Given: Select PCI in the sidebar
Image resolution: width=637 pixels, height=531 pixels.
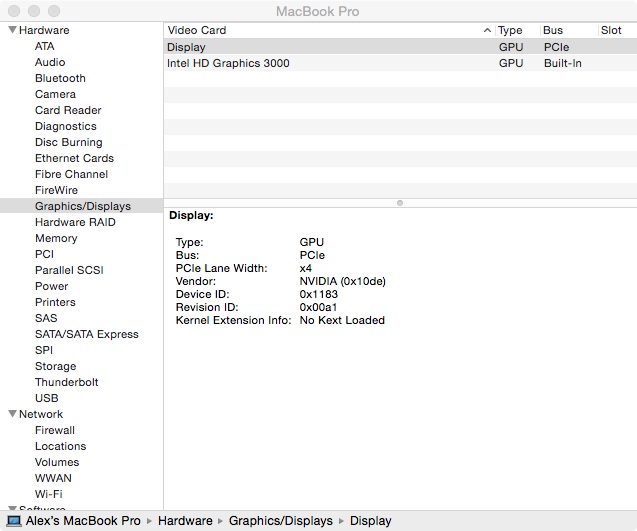Looking at the screenshot, I should tap(44, 254).
